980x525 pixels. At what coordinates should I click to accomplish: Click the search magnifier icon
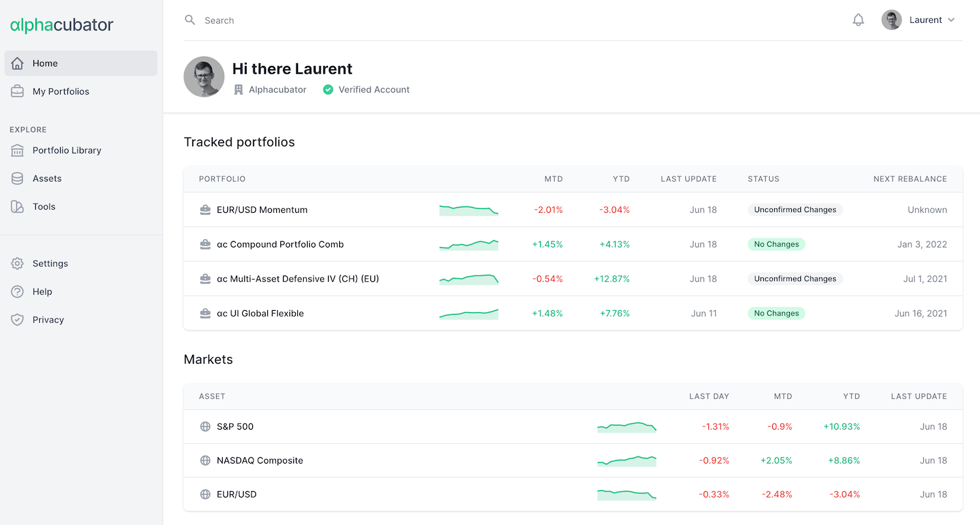pos(190,20)
